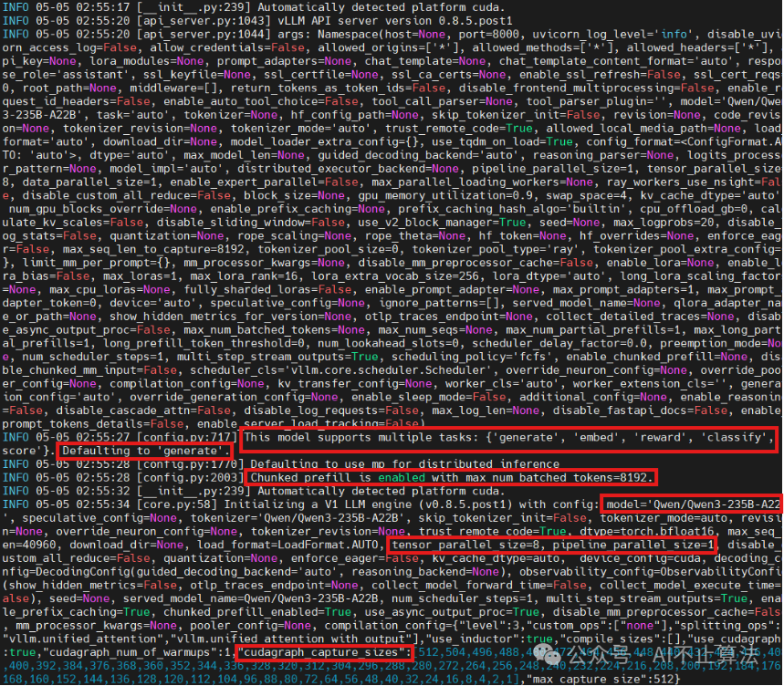Image resolution: width=784 pixels, height=686 pixels.
Task: Click 'Defaulting to use mp for distributed inference'
Action: (405, 464)
